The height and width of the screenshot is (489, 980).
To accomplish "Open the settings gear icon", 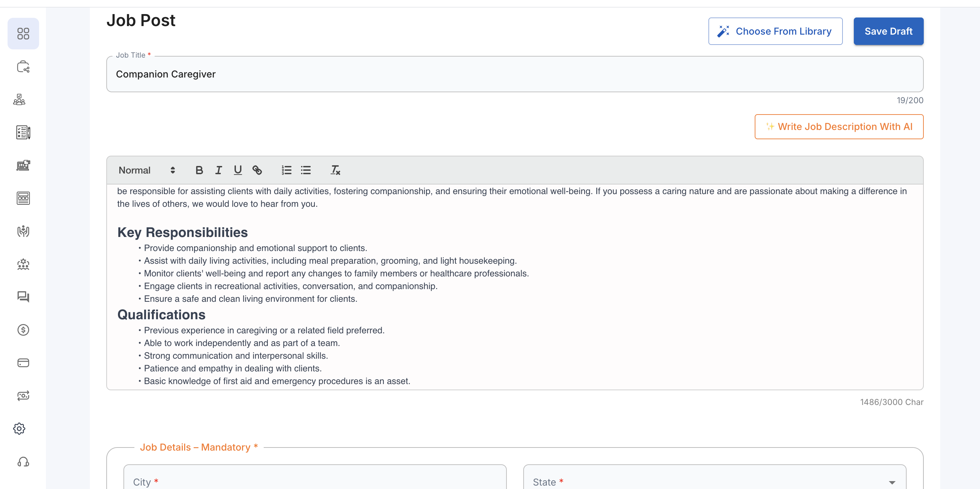I will [20, 429].
